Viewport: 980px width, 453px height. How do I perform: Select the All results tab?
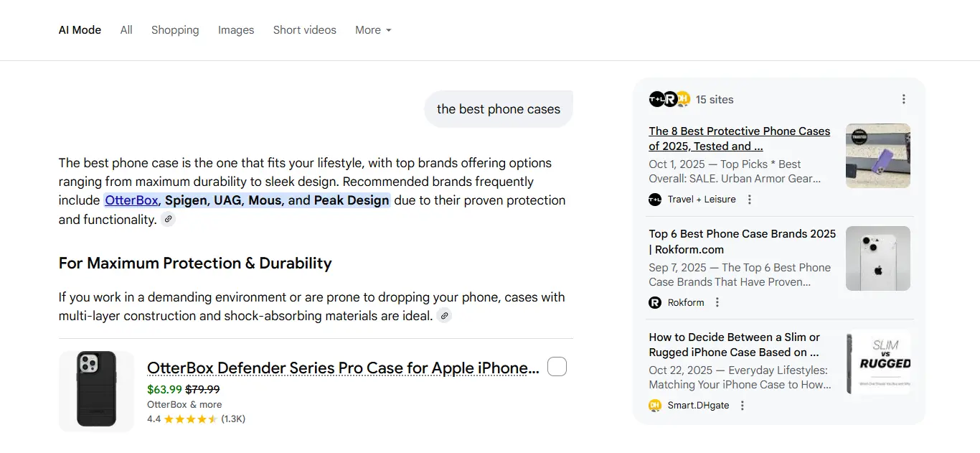(x=126, y=30)
